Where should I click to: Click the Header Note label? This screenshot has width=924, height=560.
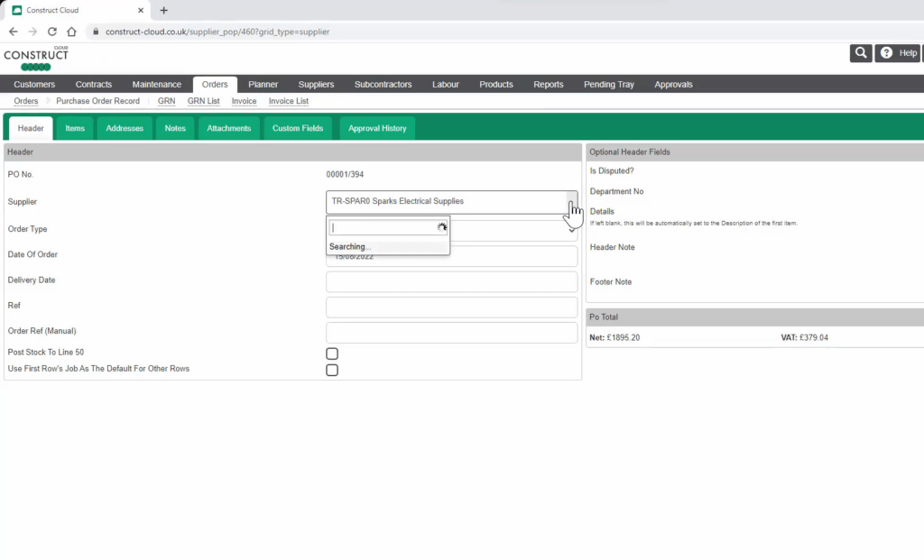pos(613,247)
